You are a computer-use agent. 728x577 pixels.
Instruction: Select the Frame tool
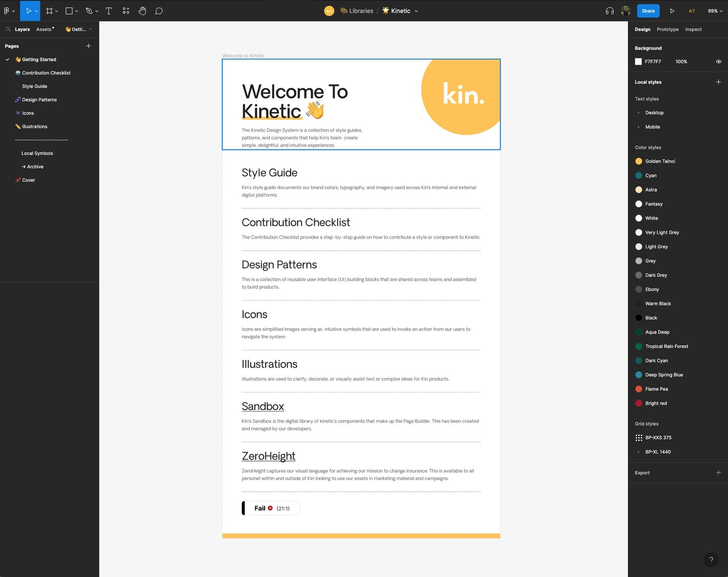(x=50, y=10)
